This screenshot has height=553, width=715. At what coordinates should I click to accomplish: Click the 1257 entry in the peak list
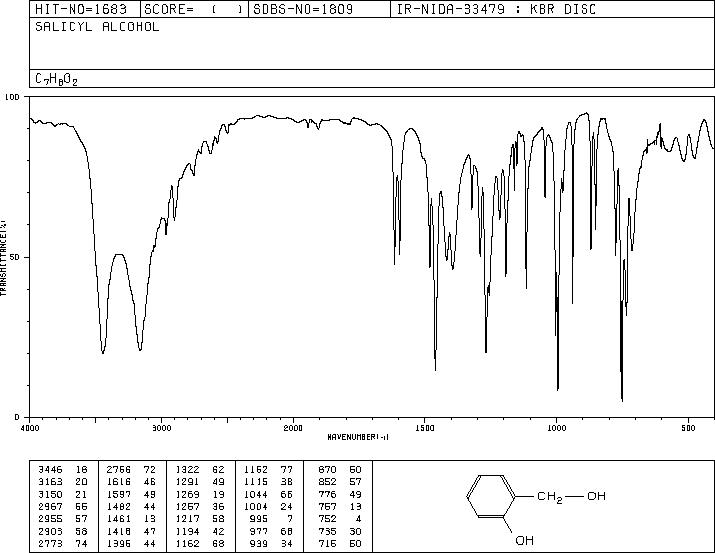187,506
